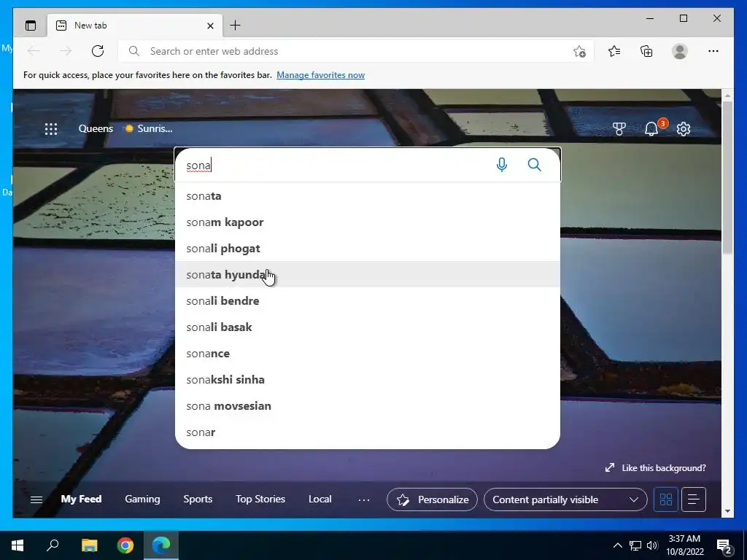Open File Explorer from taskbar

[x=89, y=545]
